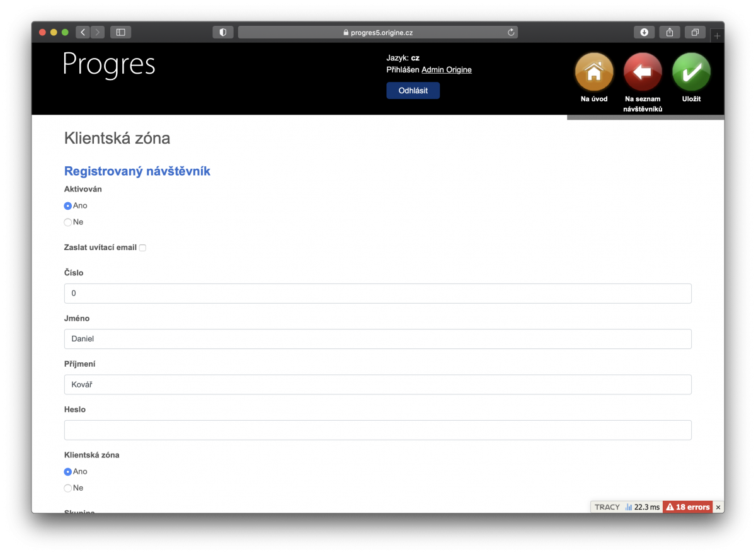756x555 pixels.
Task: Enable the Zaslat uvítací email checkbox
Action: point(142,248)
